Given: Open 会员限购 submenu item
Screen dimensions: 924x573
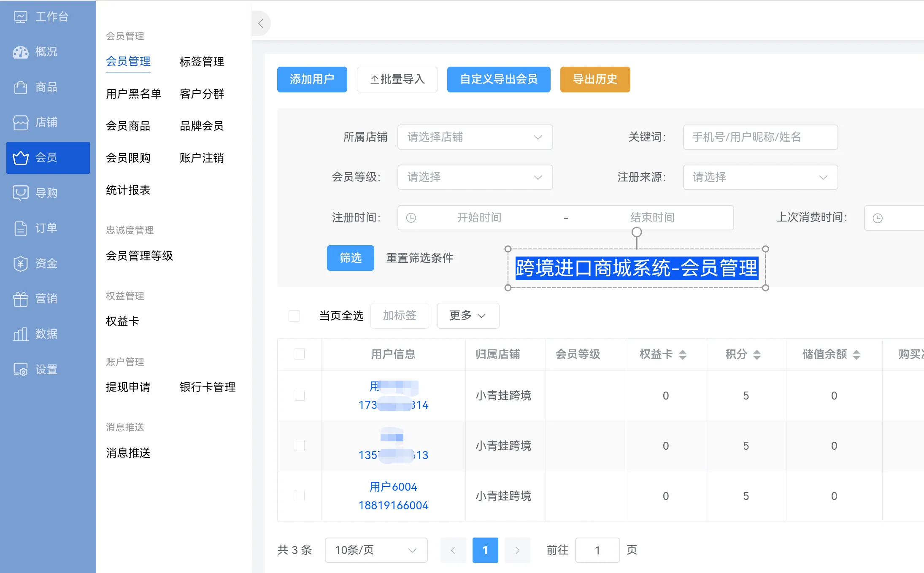Looking at the screenshot, I should (x=128, y=158).
